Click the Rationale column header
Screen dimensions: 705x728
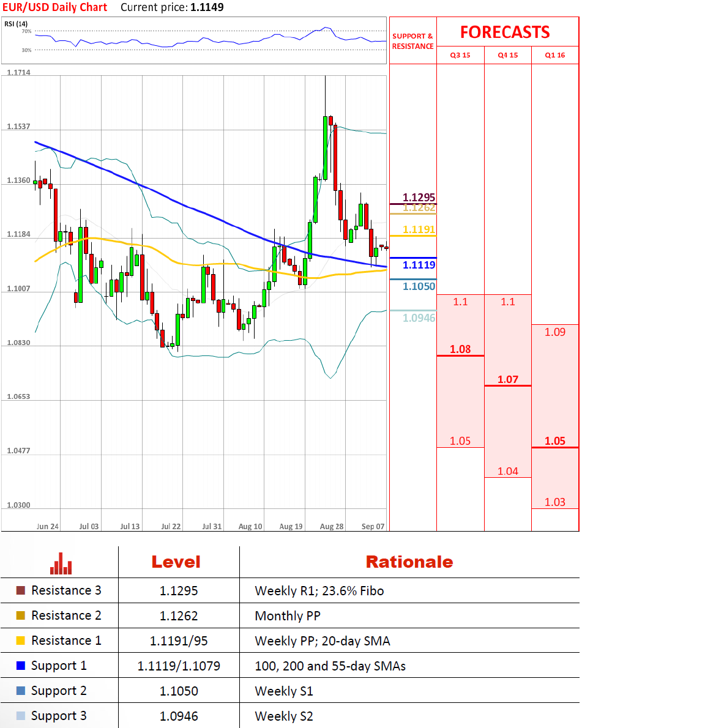409,562
